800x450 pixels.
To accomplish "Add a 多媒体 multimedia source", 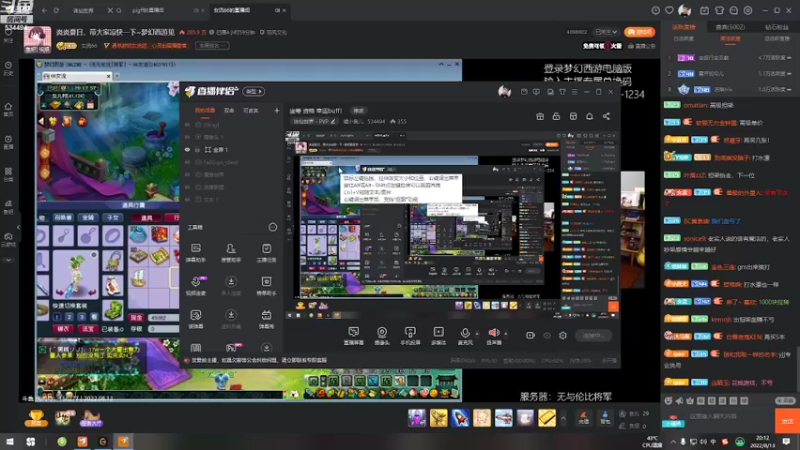I will (x=438, y=336).
